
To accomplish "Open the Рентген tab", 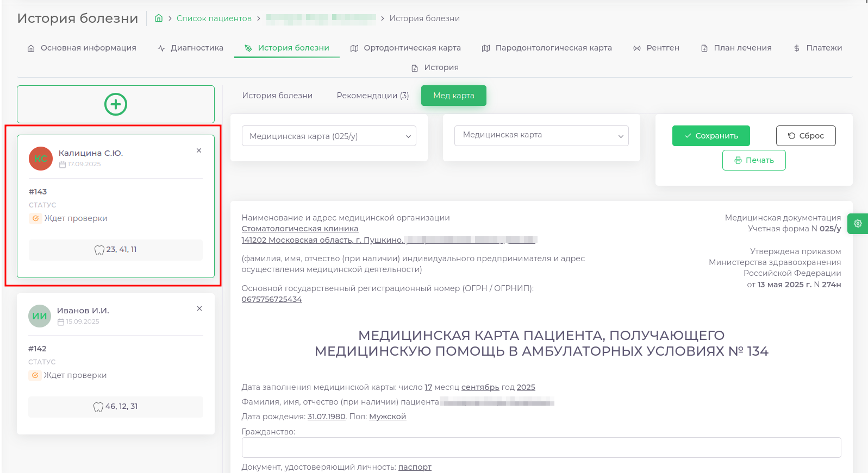I will tap(656, 48).
